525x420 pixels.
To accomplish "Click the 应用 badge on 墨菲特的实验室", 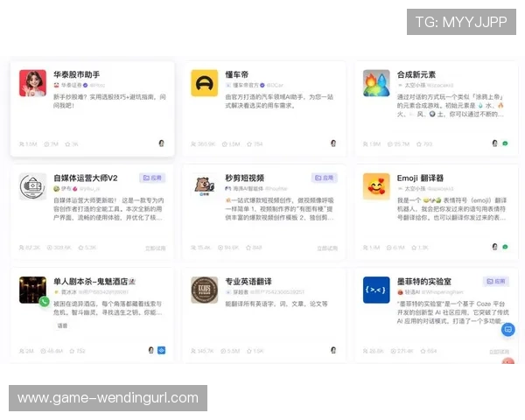I will coord(496,282).
